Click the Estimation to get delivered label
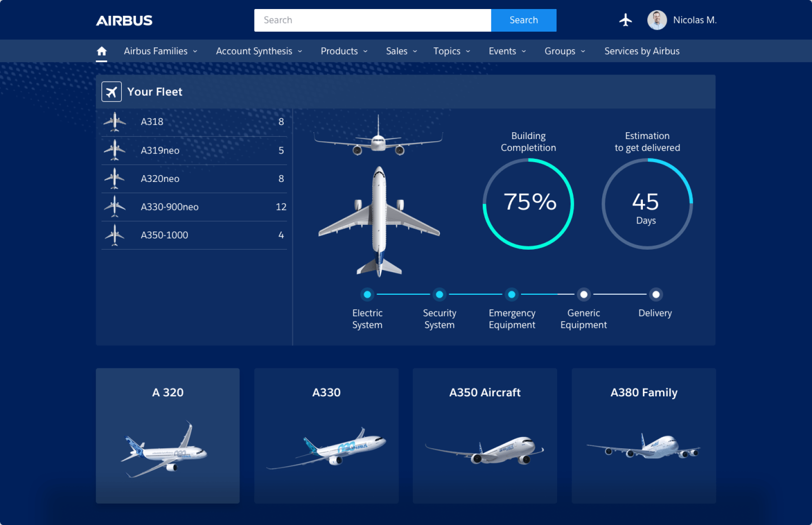Screen dimensions: 812x525 click(647, 142)
